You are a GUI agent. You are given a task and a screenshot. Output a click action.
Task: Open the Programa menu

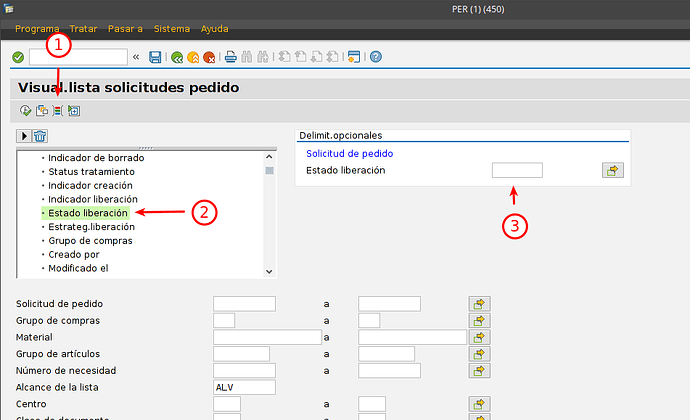(37, 29)
